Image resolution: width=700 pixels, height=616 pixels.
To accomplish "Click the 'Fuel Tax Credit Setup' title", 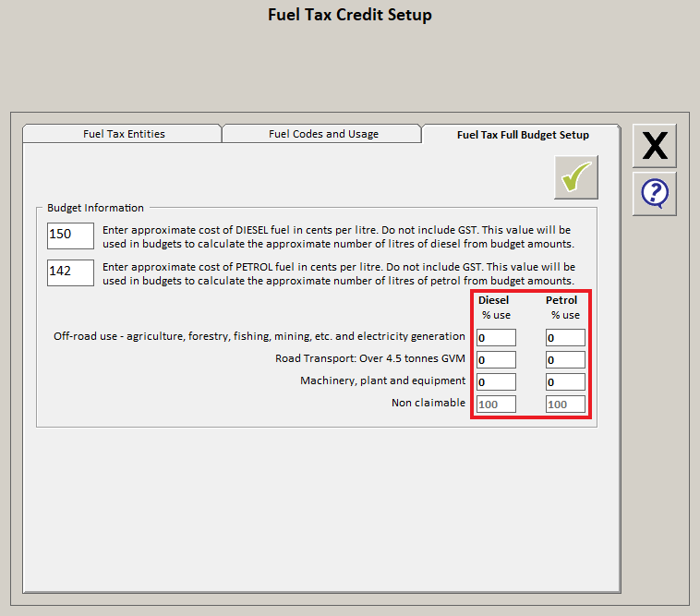I will 350,15.
